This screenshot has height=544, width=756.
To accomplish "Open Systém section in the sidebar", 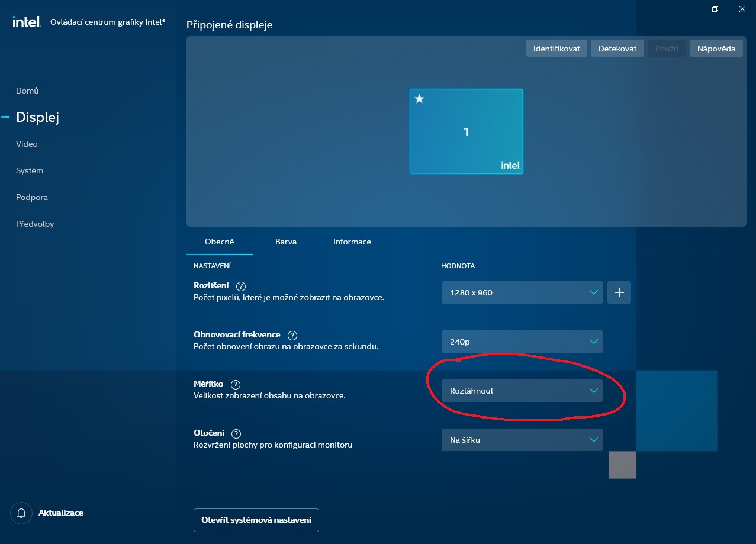I will [30, 170].
